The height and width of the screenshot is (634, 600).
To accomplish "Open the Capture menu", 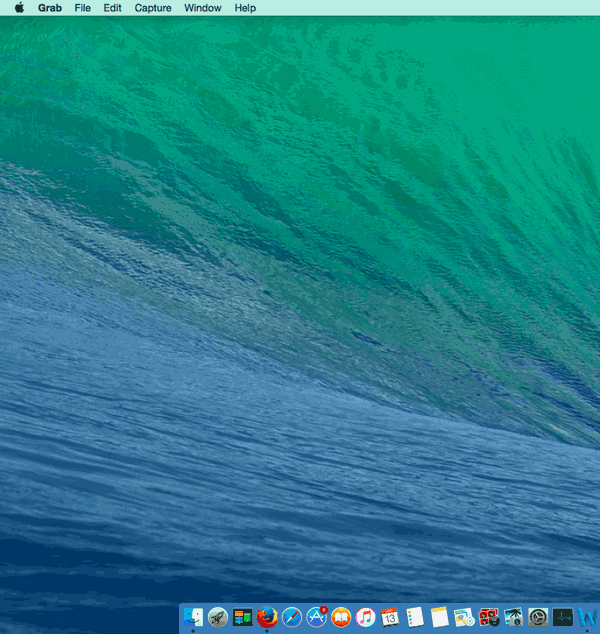I will (153, 8).
